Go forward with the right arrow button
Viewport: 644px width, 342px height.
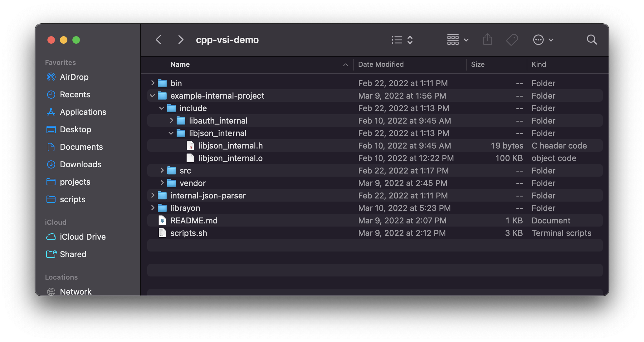(180, 40)
